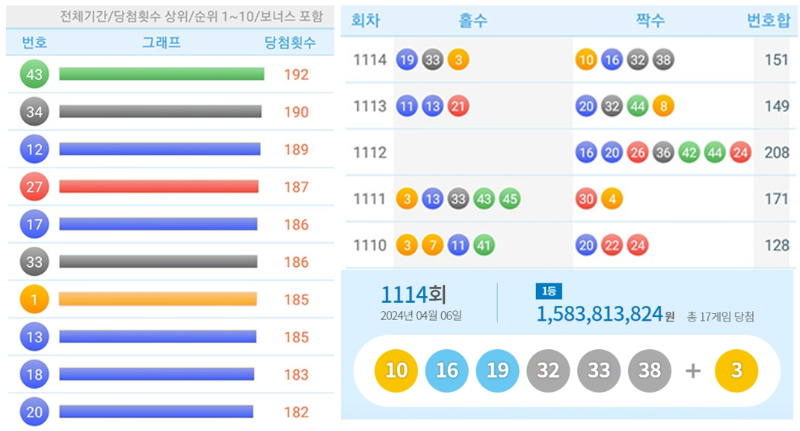Click round number 1113 in the table
The width and height of the screenshot is (800, 431).
click(370, 107)
